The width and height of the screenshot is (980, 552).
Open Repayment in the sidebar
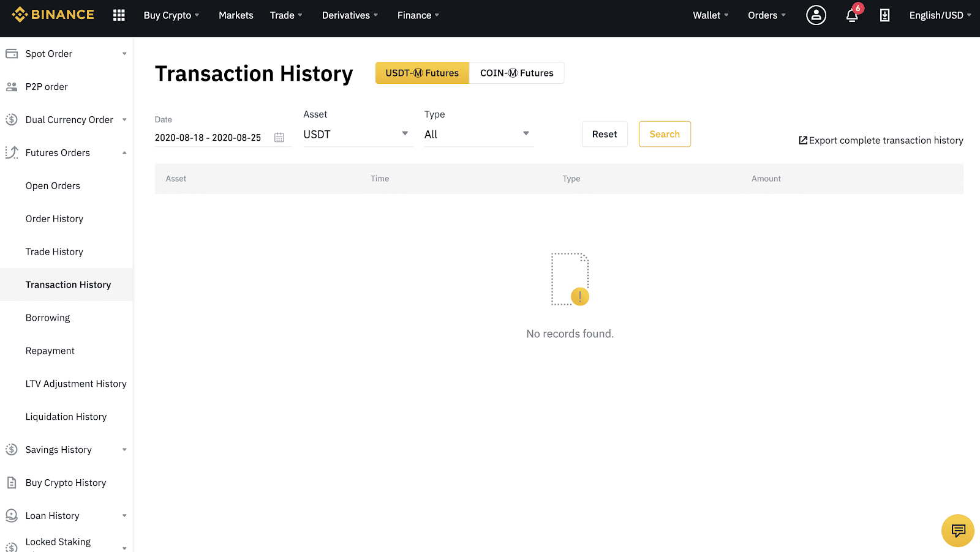(50, 351)
